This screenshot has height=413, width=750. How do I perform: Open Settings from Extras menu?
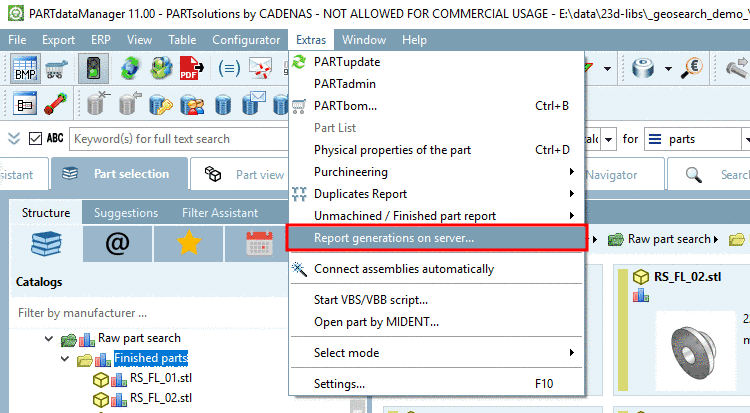(x=339, y=383)
